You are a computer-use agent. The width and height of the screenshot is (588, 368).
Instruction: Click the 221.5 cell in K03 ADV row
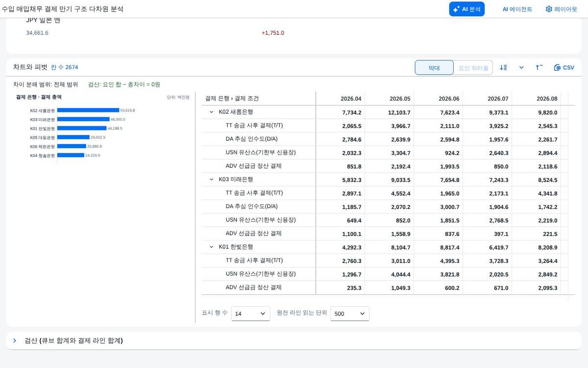(x=537, y=234)
